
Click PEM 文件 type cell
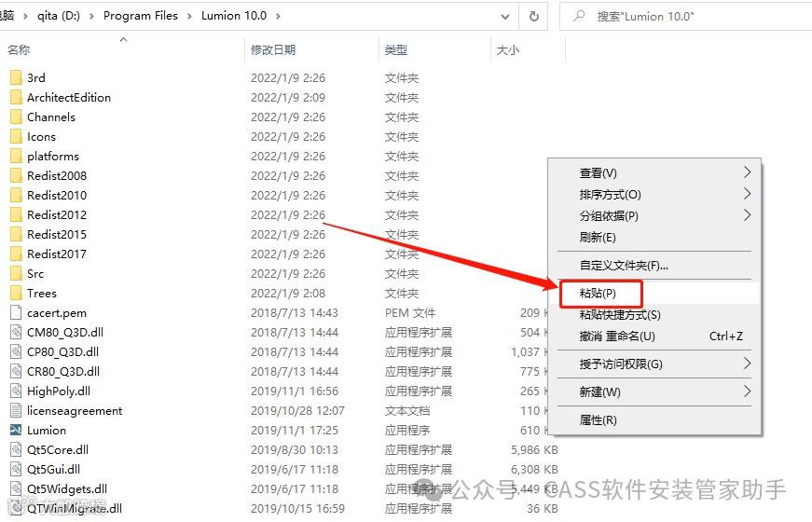410,313
